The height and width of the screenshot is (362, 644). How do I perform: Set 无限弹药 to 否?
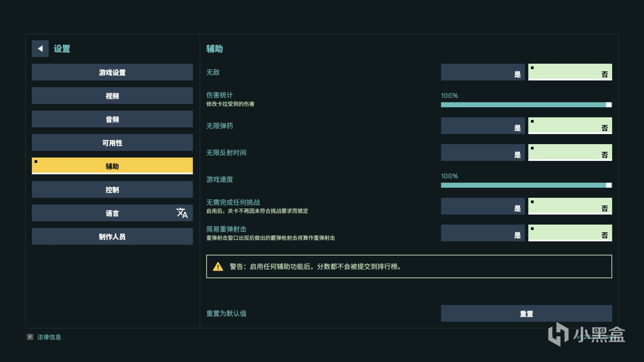(570, 126)
